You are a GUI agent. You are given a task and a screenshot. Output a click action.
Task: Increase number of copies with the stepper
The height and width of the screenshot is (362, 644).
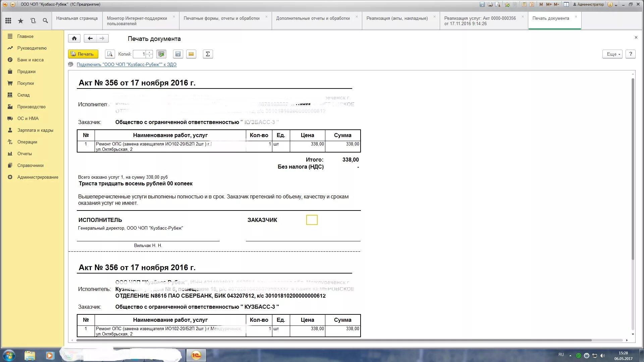[x=150, y=52]
